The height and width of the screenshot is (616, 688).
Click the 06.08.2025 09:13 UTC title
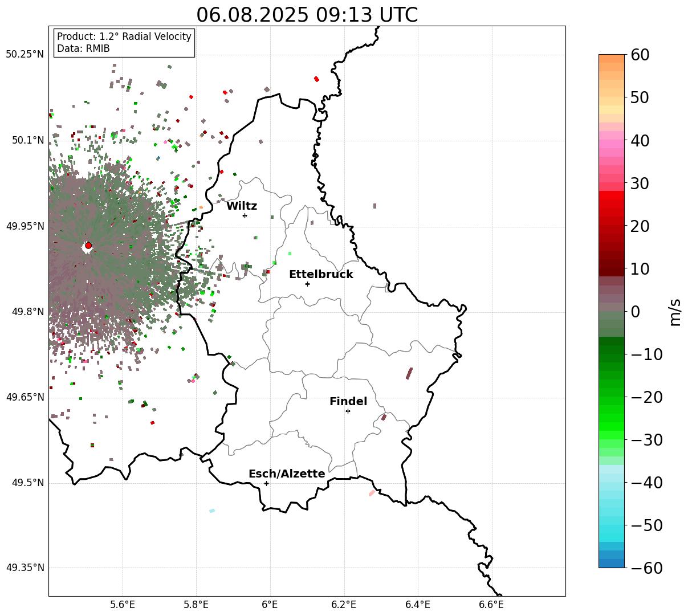pos(307,15)
